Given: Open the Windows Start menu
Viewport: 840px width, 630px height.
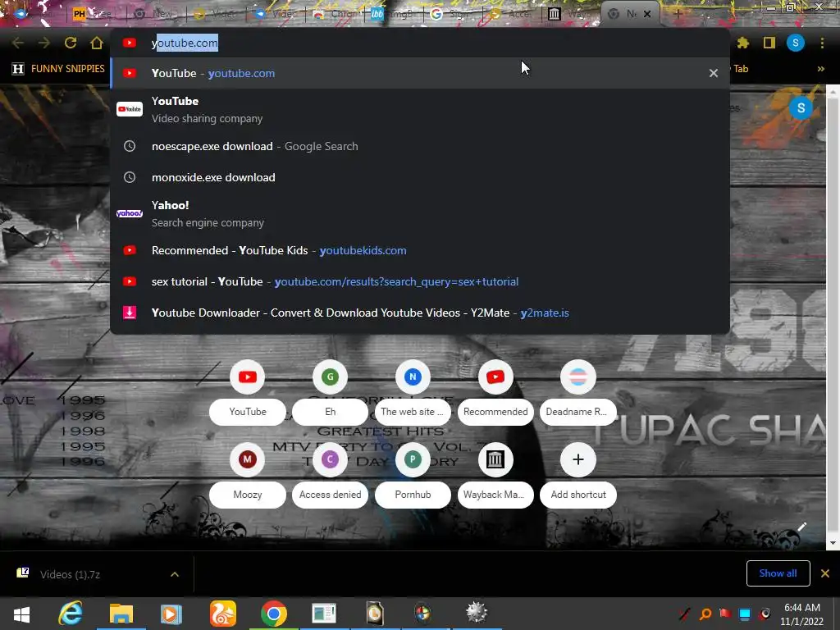Looking at the screenshot, I should pos(21,614).
